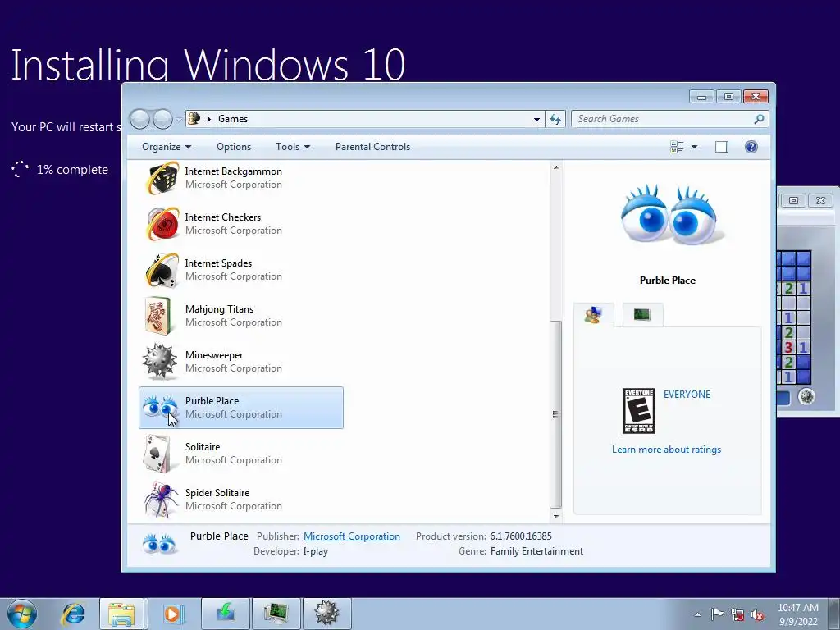
Task: Expand the address bar history dropdown
Action: 536,119
